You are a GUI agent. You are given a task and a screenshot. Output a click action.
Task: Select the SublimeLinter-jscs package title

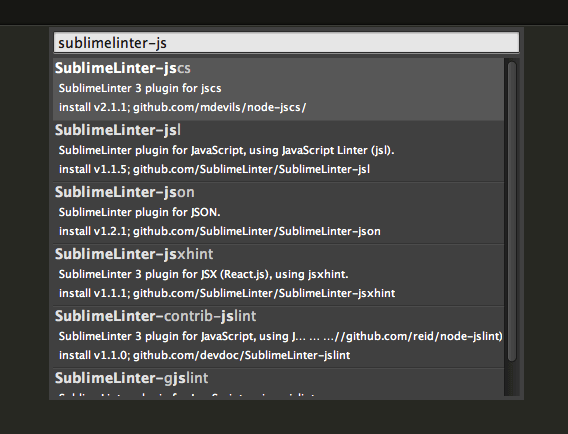122,68
